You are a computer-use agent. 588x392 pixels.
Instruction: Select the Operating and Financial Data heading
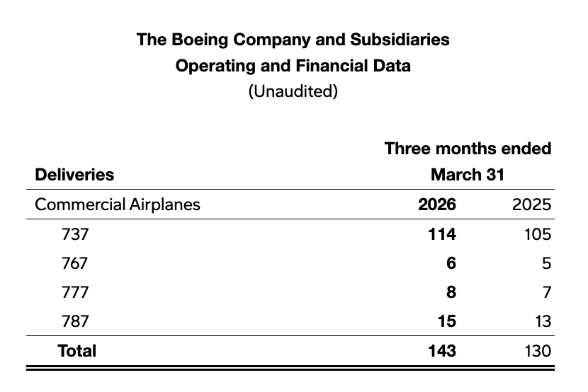293,66
